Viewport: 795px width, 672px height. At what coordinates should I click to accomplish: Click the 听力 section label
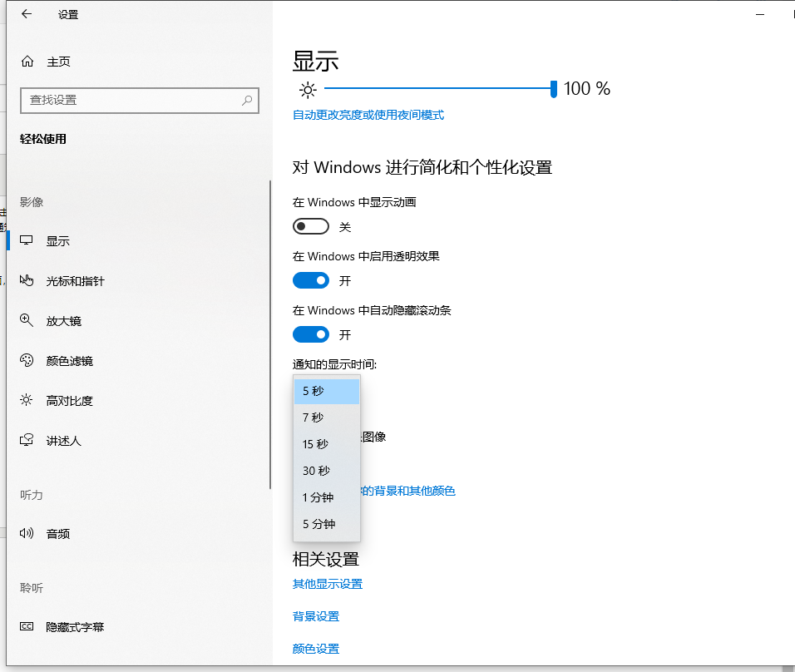click(32, 495)
